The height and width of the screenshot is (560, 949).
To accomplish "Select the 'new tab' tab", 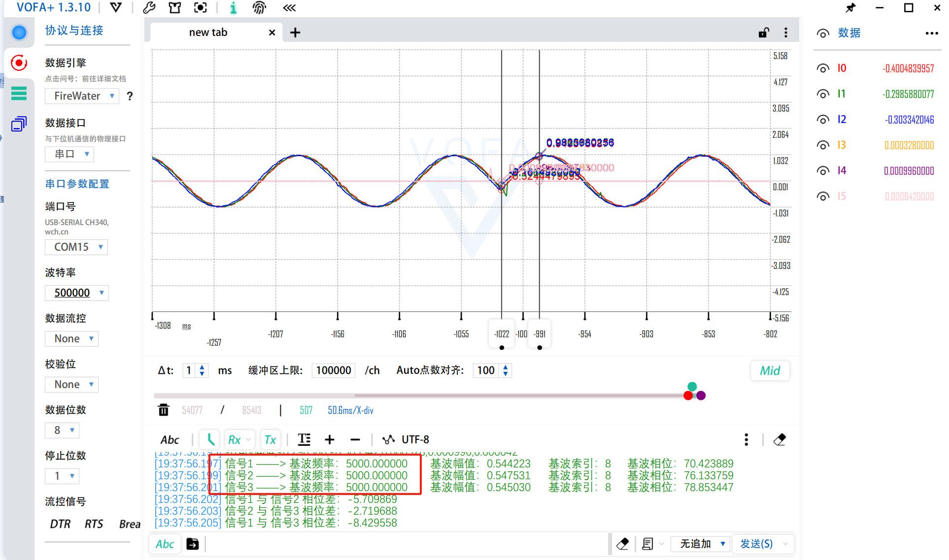I will (x=208, y=33).
